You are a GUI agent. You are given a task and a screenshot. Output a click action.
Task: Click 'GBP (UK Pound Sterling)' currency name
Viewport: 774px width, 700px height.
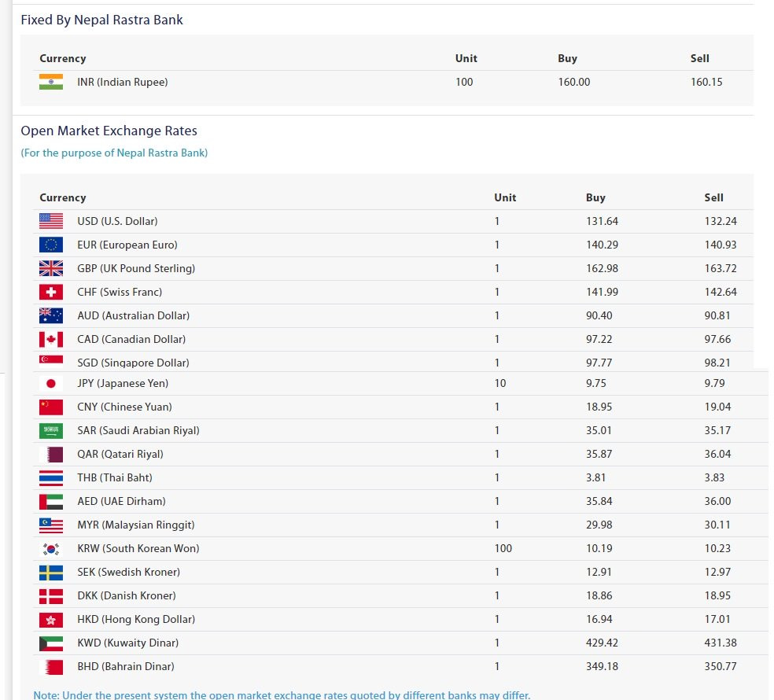[136, 268]
